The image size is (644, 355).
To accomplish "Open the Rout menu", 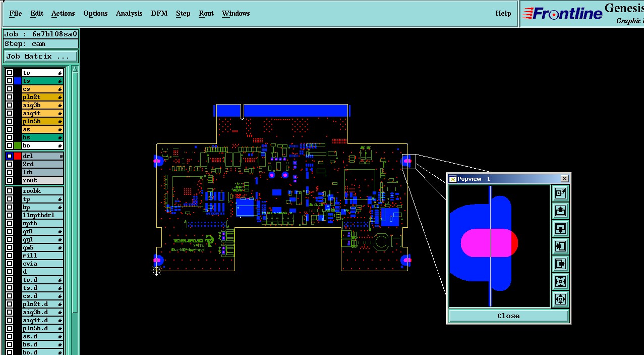I will click(x=206, y=14).
